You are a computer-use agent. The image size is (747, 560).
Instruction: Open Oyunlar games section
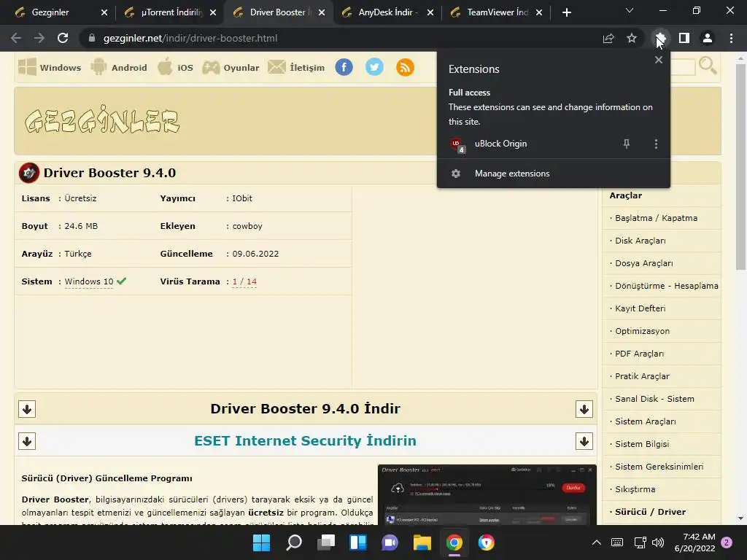coord(231,67)
